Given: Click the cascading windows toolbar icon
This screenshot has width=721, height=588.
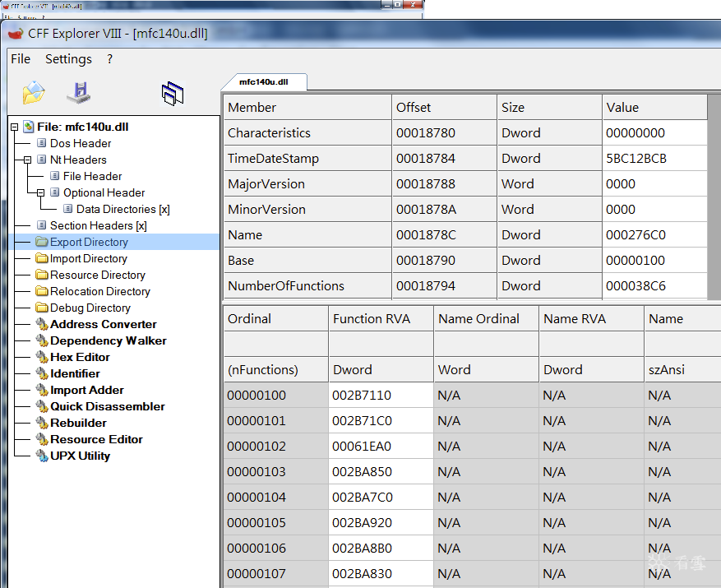Looking at the screenshot, I should pos(173,94).
